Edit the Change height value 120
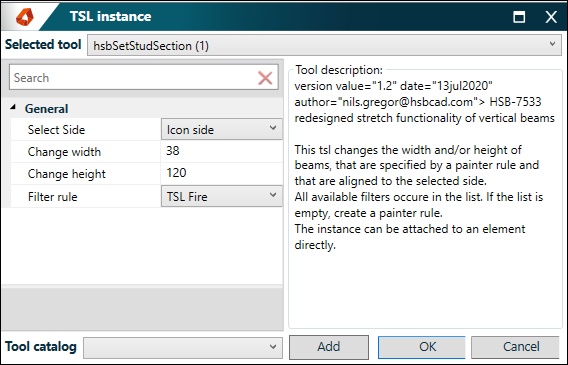 (221, 173)
